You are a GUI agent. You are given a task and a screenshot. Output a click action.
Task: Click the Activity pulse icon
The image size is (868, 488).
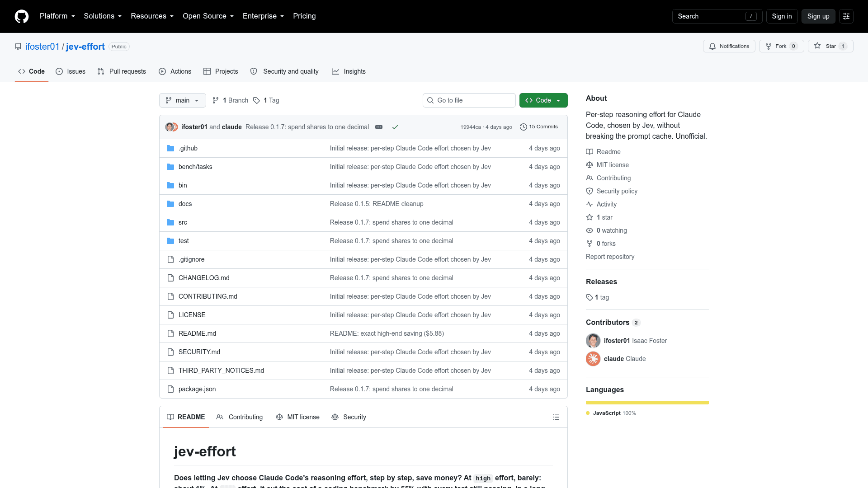pyautogui.click(x=590, y=204)
